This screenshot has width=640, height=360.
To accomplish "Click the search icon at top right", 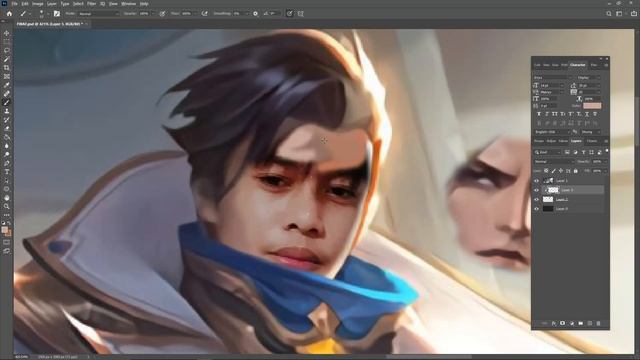I will click(x=609, y=13).
